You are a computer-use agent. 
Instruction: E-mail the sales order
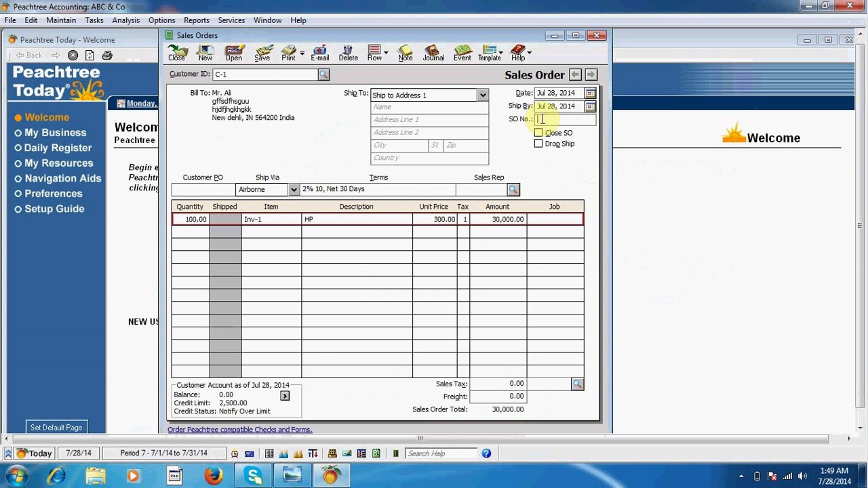319,53
